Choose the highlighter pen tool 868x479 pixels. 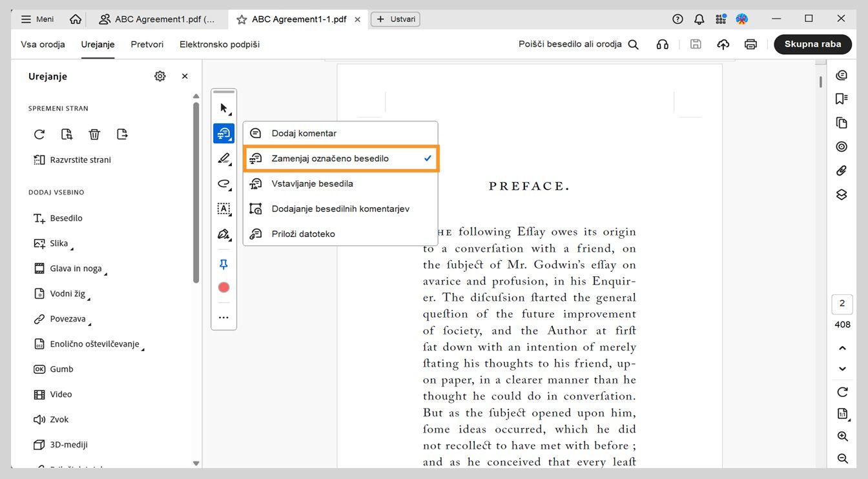click(224, 158)
